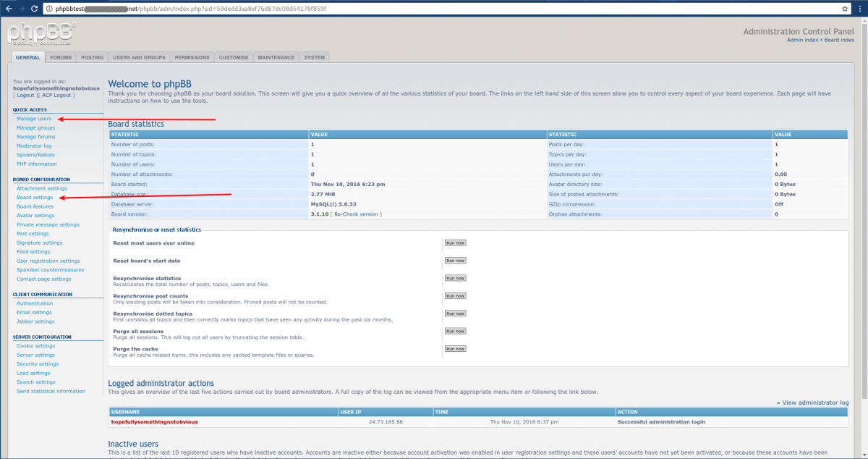Open User registration settings link
Viewport: 868px width, 459px height.
coord(48,261)
